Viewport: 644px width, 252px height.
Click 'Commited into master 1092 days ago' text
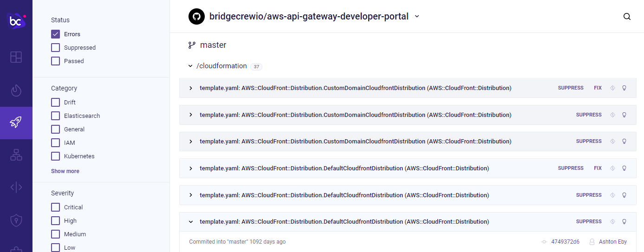coord(237,242)
